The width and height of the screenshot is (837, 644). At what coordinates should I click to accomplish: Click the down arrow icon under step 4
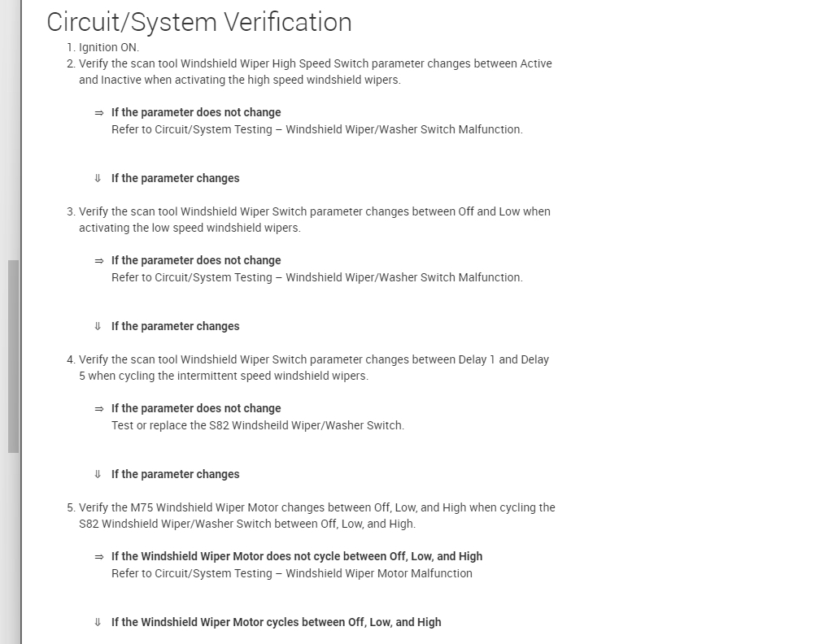coord(98,474)
